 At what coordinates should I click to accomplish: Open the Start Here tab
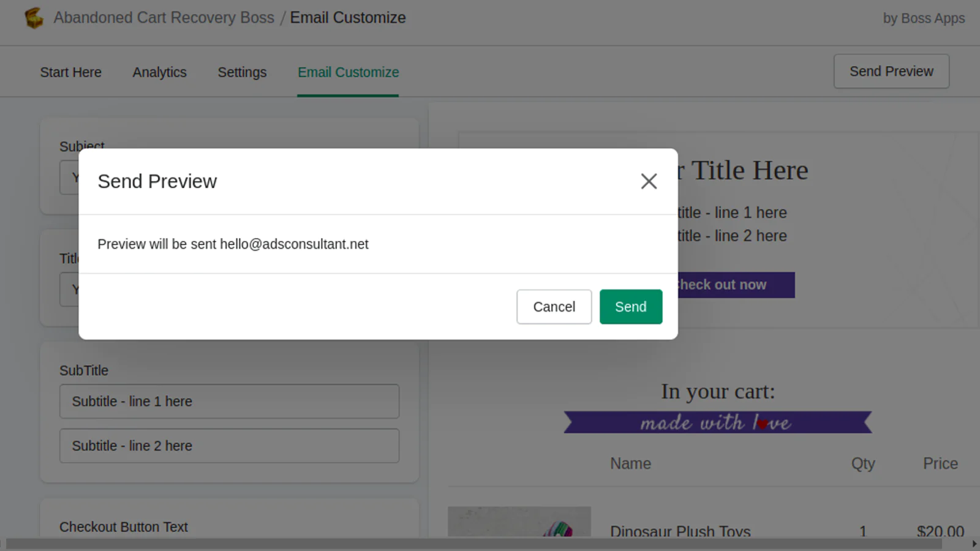pyautogui.click(x=70, y=72)
